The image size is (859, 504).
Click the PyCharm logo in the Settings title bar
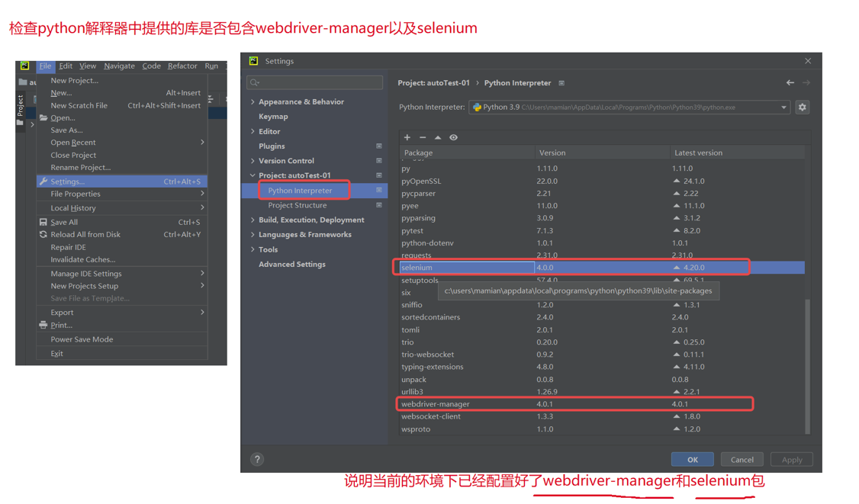(253, 61)
